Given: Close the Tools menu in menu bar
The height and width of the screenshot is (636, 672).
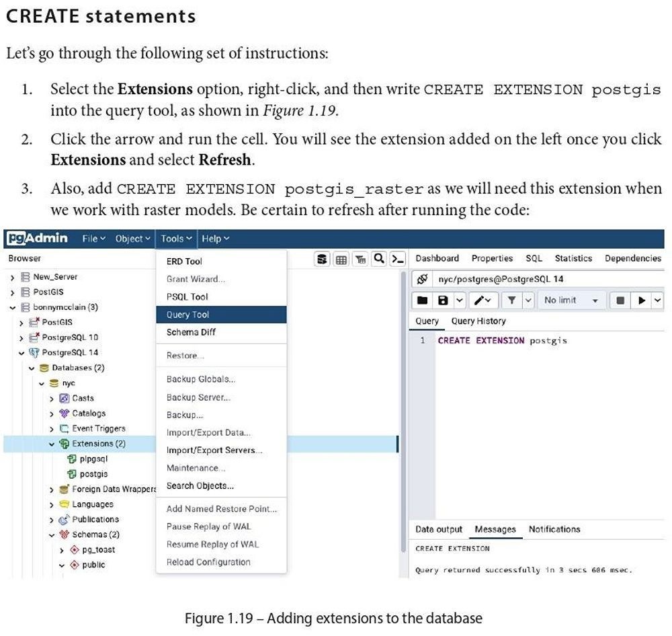Looking at the screenshot, I should click(176, 239).
